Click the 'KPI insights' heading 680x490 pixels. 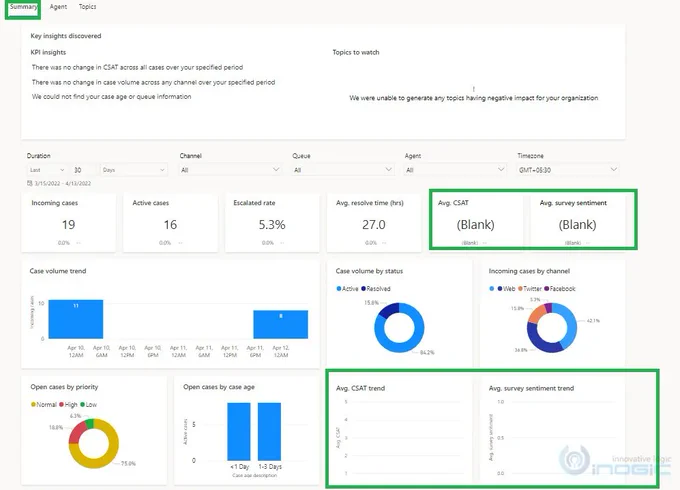[x=48, y=52]
